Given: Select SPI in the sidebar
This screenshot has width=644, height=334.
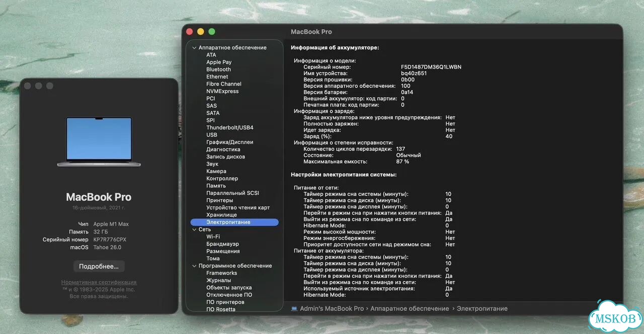Looking at the screenshot, I should click(x=210, y=120).
